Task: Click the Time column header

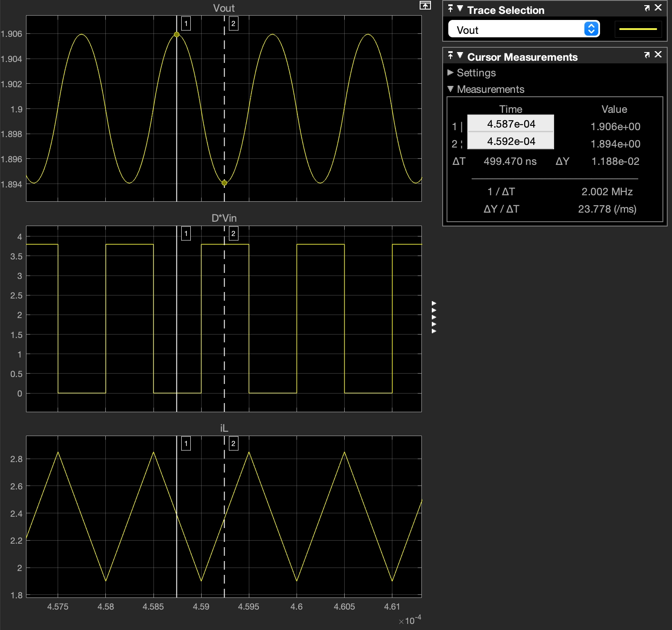Action: tap(511, 109)
